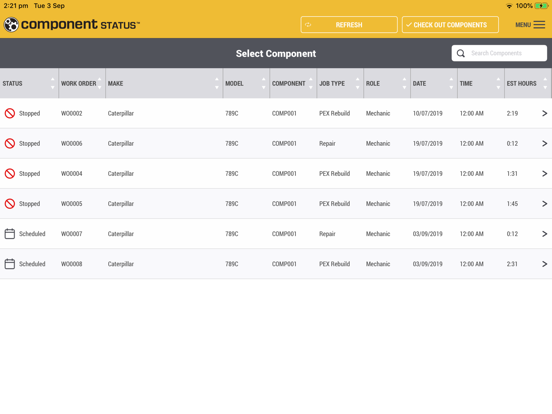552x414 pixels.
Task: Click the stopped icon for WO0005
Action: [10, 203]
